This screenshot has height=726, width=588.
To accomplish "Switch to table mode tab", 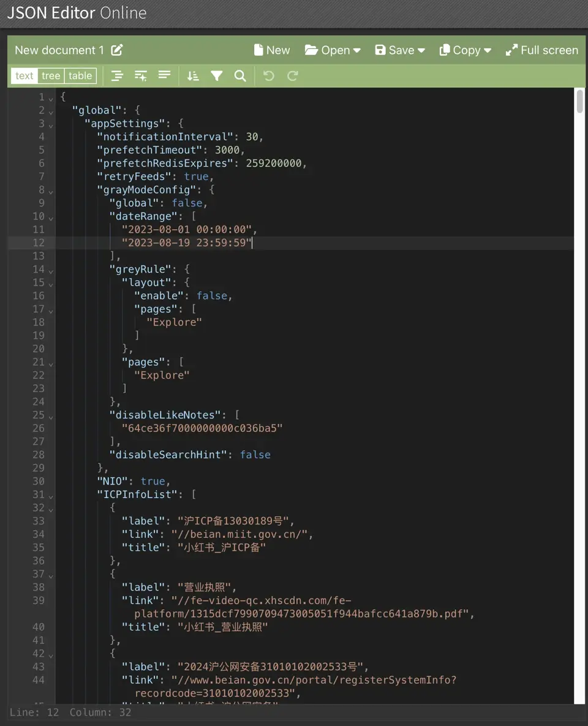I will coord(80,75).
